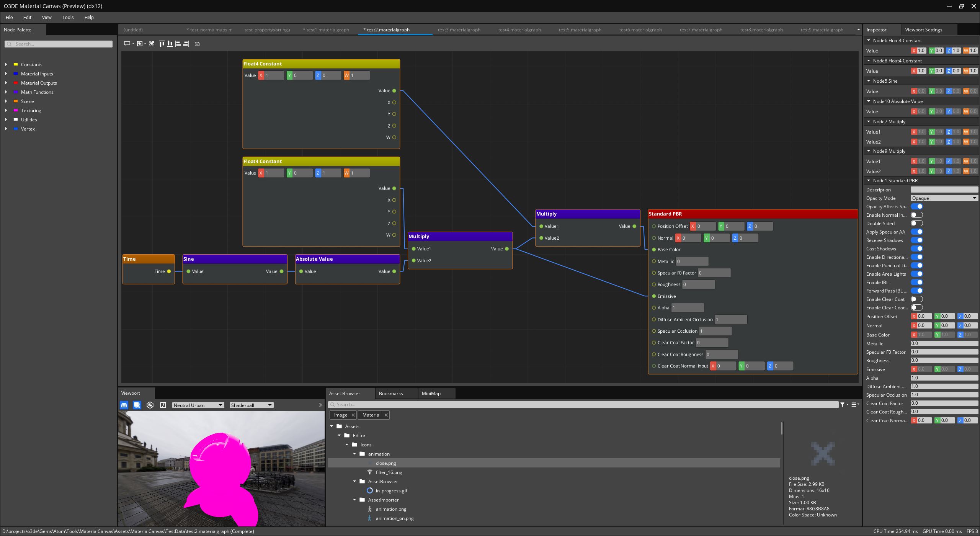Enable Clear Coat toggle in Inspector
The height and width of the screenshot is (536, 980).
[916, 299]
